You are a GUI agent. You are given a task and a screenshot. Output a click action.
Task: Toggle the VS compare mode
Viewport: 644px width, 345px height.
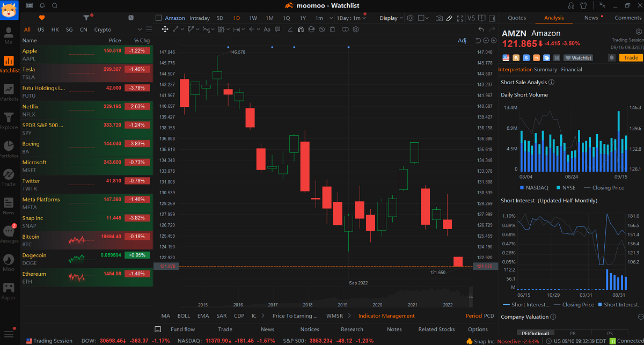click(x=471, y=18)
